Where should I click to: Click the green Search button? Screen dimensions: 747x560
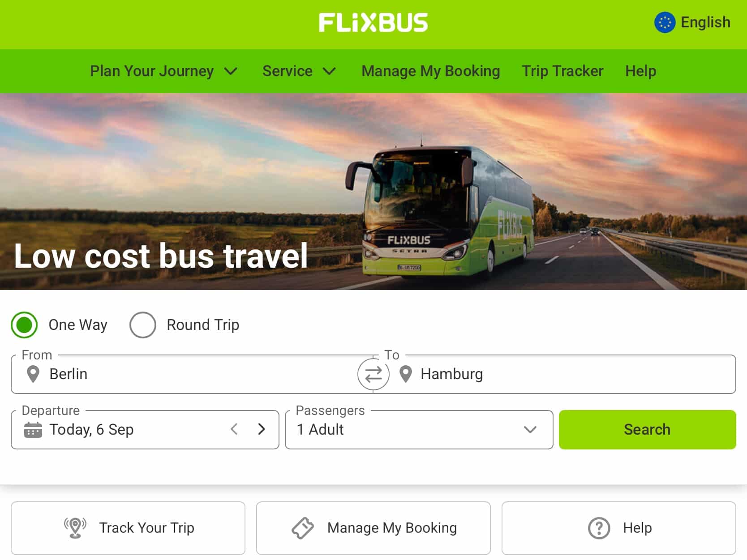[x=647, y=430]
